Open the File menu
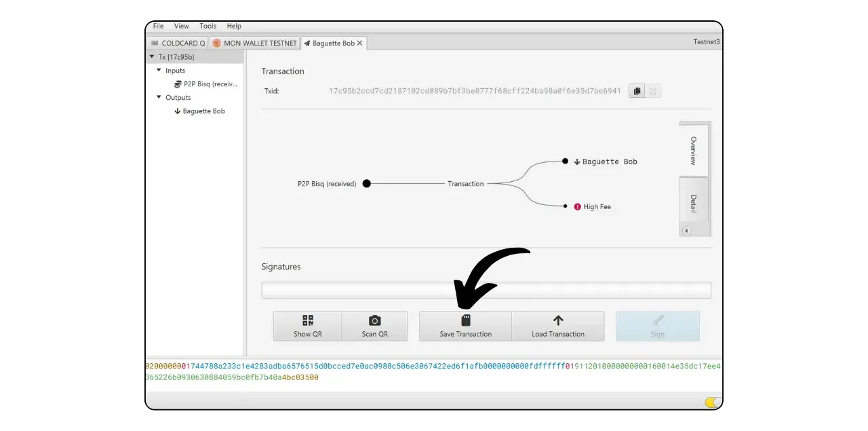 click(158, 26)
